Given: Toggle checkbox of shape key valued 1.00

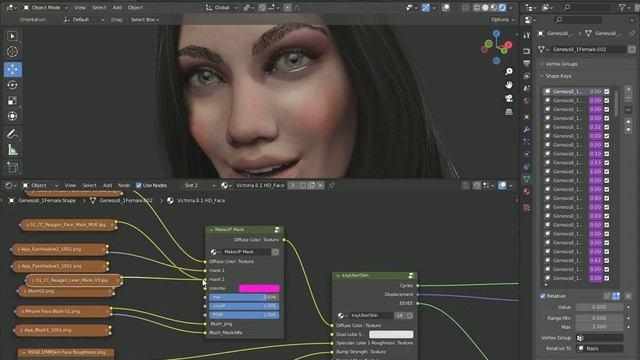Looking at the screenshot, I should [x=607, y=171].
